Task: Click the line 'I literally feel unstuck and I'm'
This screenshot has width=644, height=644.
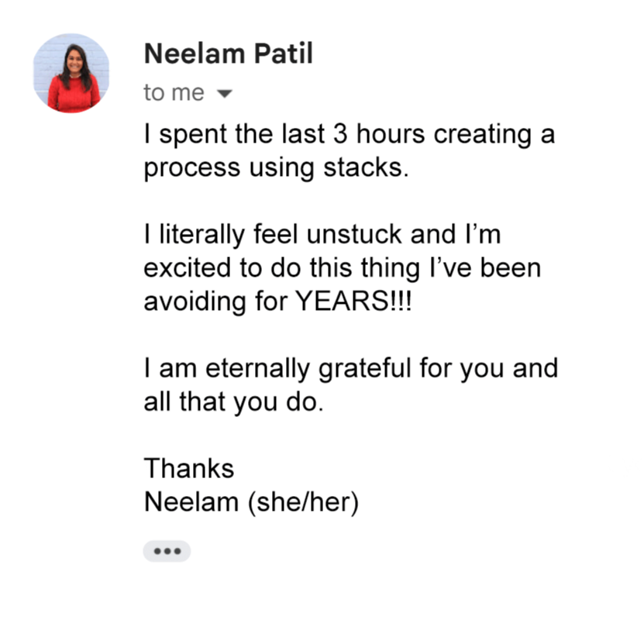Action: [x=322, y=234]
